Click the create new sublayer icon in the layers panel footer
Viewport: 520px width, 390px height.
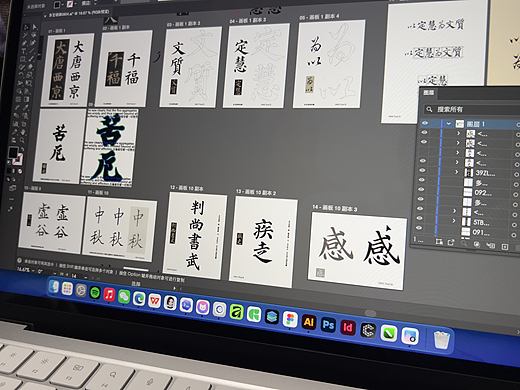tap(490, 246)
